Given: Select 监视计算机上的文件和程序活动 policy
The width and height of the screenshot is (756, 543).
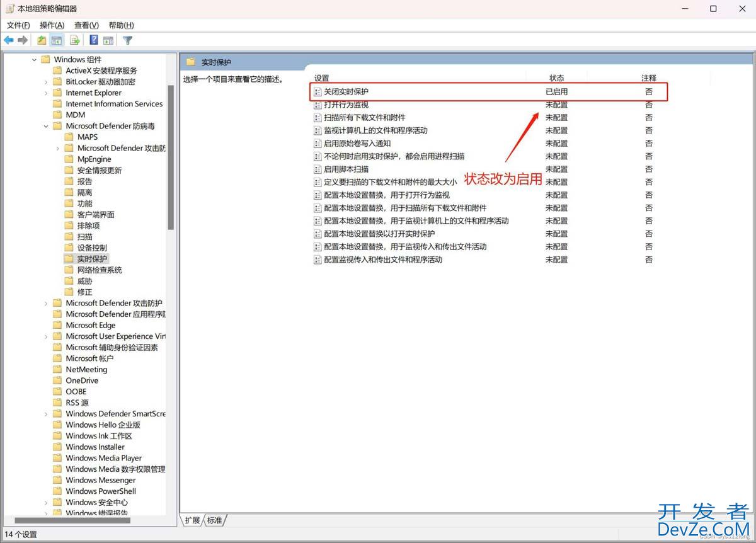Looking at the screenshot, I should (375, 130).
